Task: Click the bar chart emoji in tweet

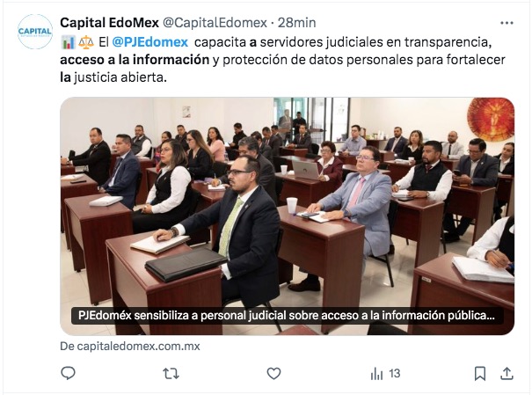Action: (x=69, y=42)
